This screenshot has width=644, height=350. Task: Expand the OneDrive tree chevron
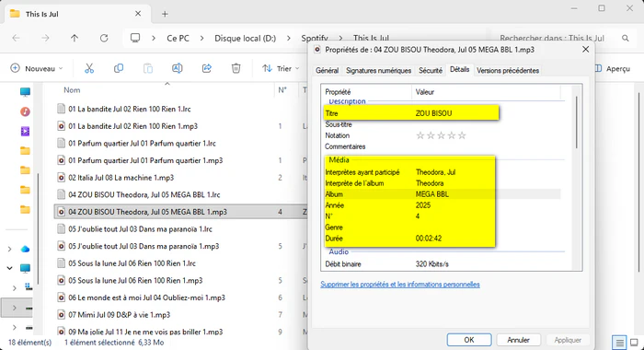tap(9, 249)
